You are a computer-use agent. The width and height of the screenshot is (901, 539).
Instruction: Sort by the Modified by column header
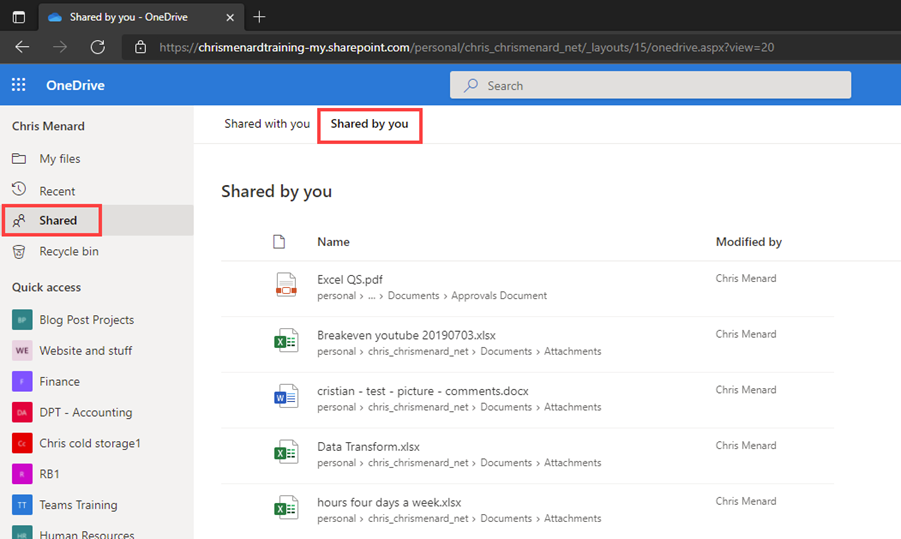tap(749, 242)
